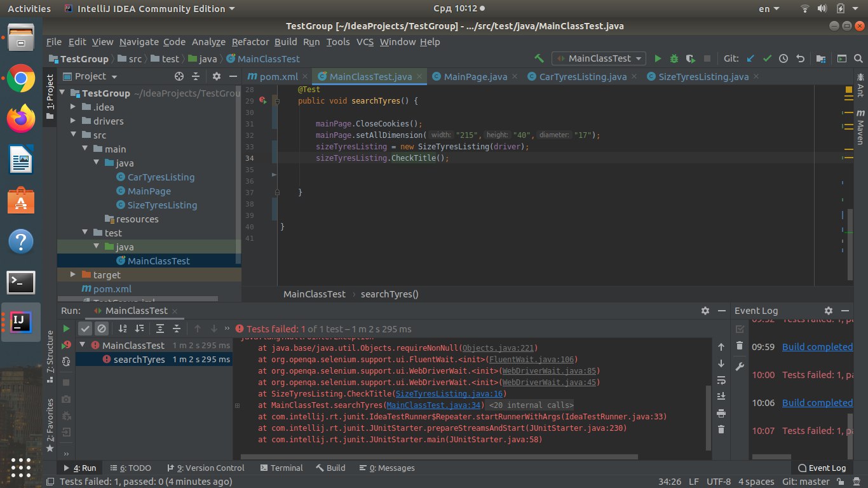Click Git Commit green checkmark

pyautogui.click(x=767, y=58)
